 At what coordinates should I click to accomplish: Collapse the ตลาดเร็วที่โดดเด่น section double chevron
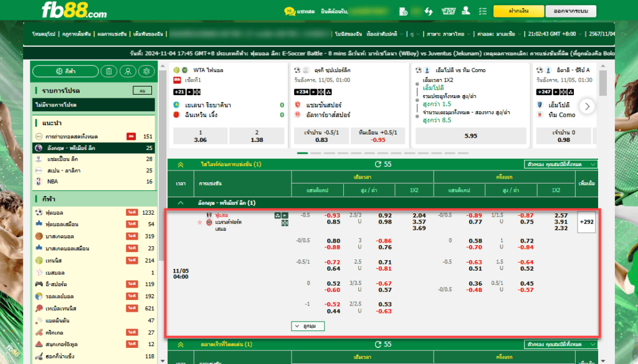point(181,345)
